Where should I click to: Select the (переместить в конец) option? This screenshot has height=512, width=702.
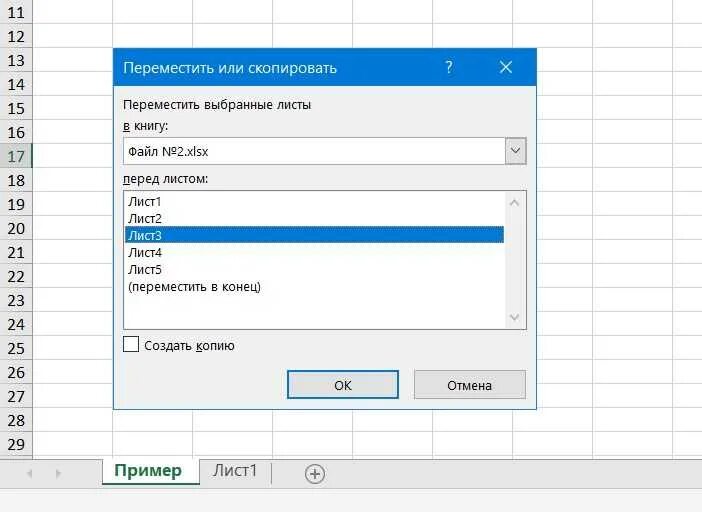[195, 287]
